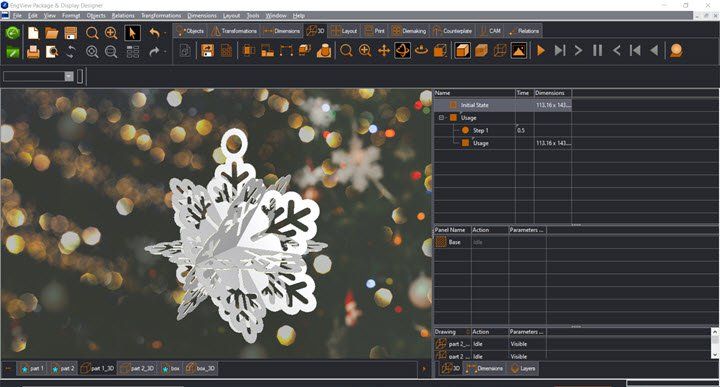Open the Transformations menu
720x387 pixels.
[161, 16]
